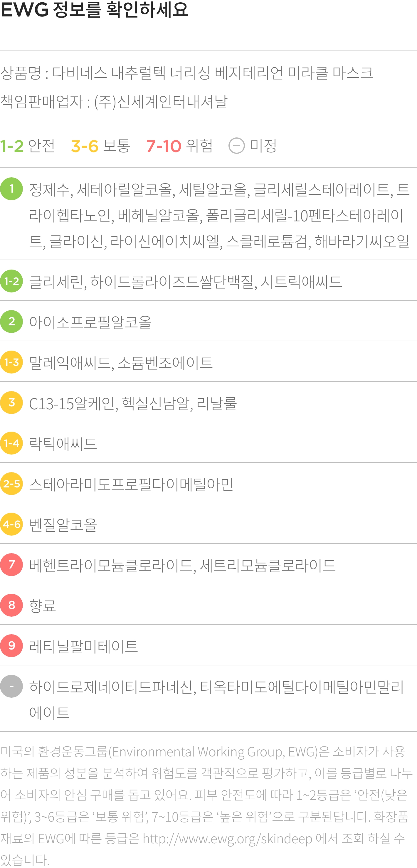Click the 벤질알코올 ingredient name
The height and width of the screenshot is (868, 417).
(x=63, y=525)
